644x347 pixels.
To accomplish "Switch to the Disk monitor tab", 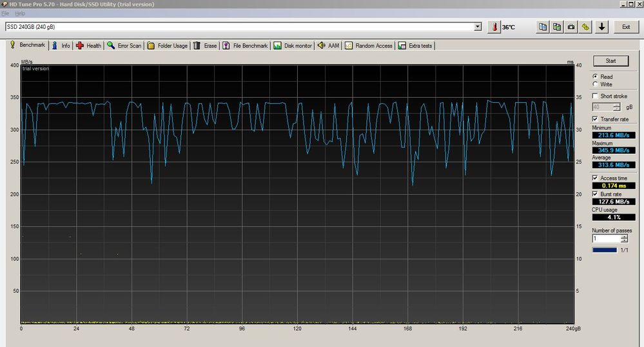I will (293, 46).
